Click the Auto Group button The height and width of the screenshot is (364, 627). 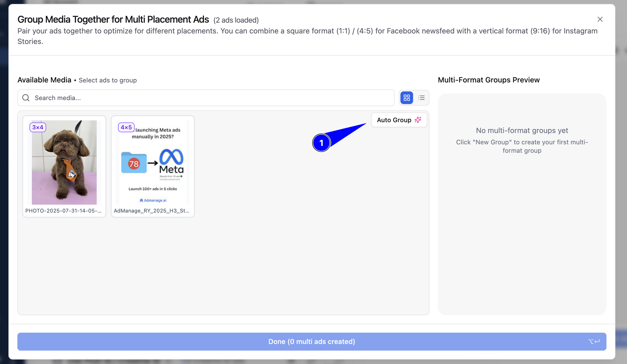399,120
